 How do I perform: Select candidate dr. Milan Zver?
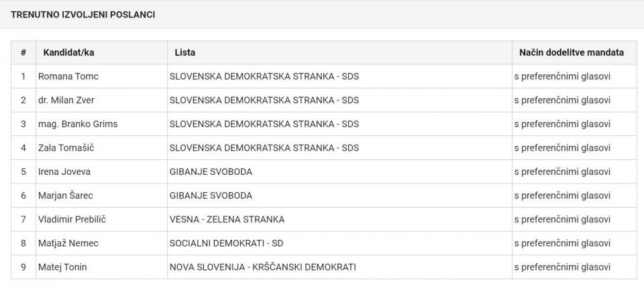click(x=66, y=100)
